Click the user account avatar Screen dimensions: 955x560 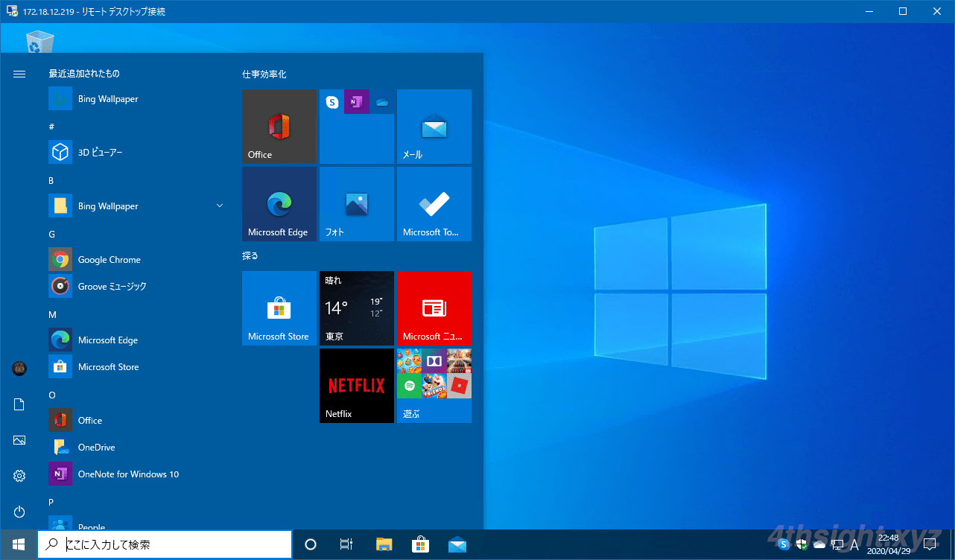tap(19, 369)
